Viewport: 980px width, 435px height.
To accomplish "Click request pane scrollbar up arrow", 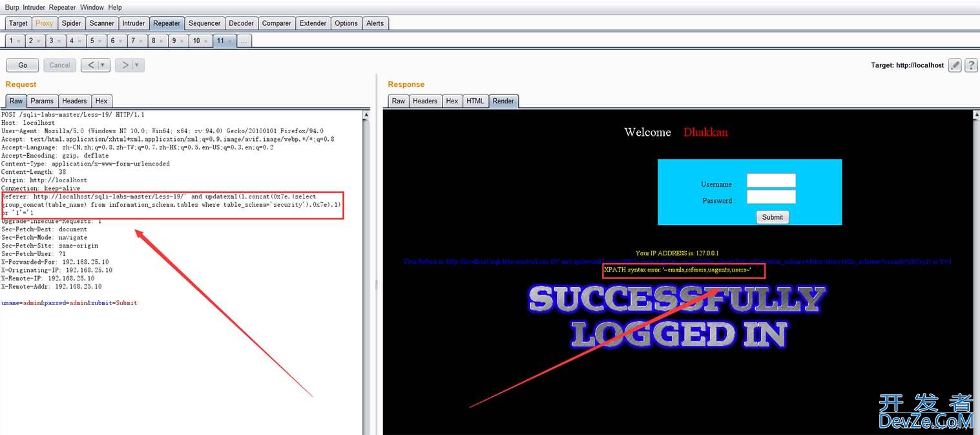I will 366,115.
